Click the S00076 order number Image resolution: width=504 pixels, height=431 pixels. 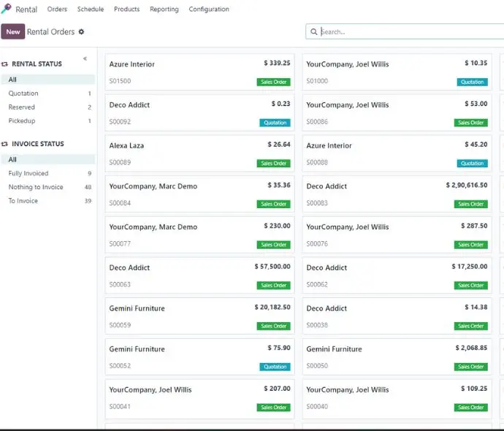point(317,244)
